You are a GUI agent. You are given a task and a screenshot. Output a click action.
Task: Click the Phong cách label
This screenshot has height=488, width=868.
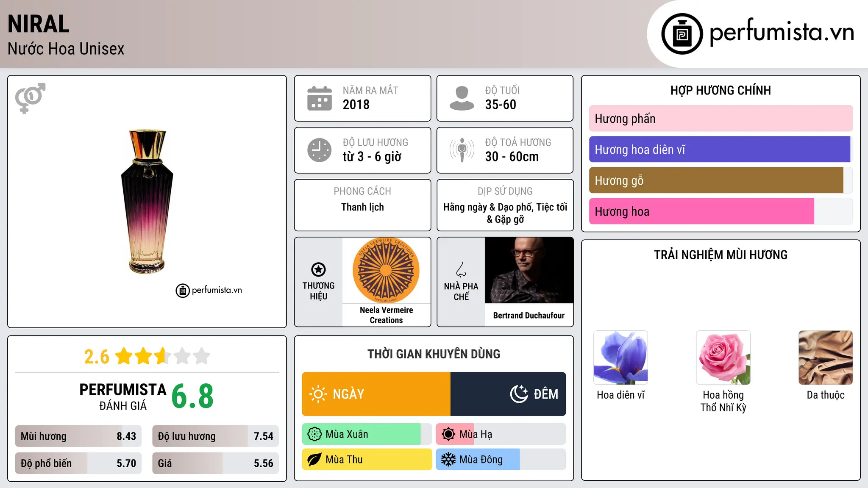point(362,191)
